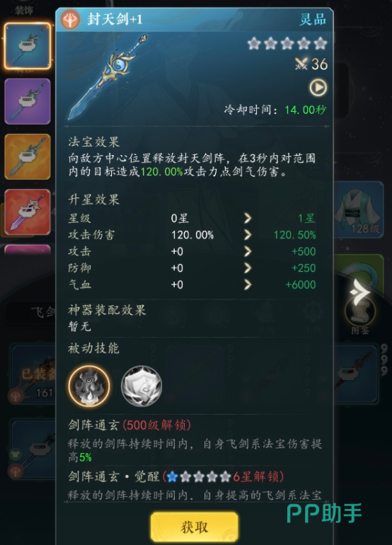Open the green robe 128级 equipment item

click(359, 210)
